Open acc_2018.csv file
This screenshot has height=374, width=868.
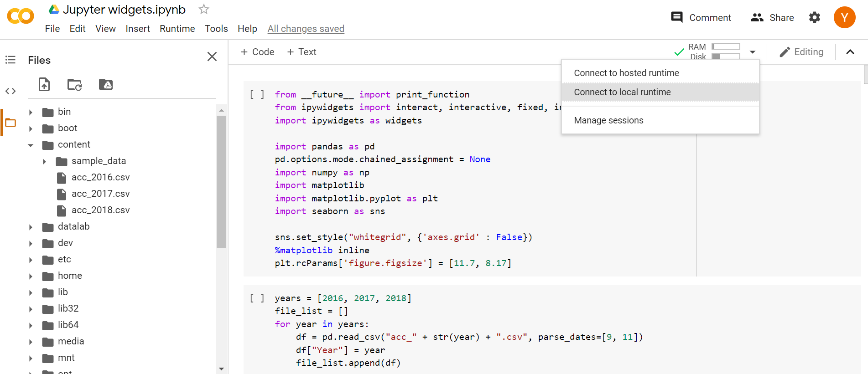point(100,210)
